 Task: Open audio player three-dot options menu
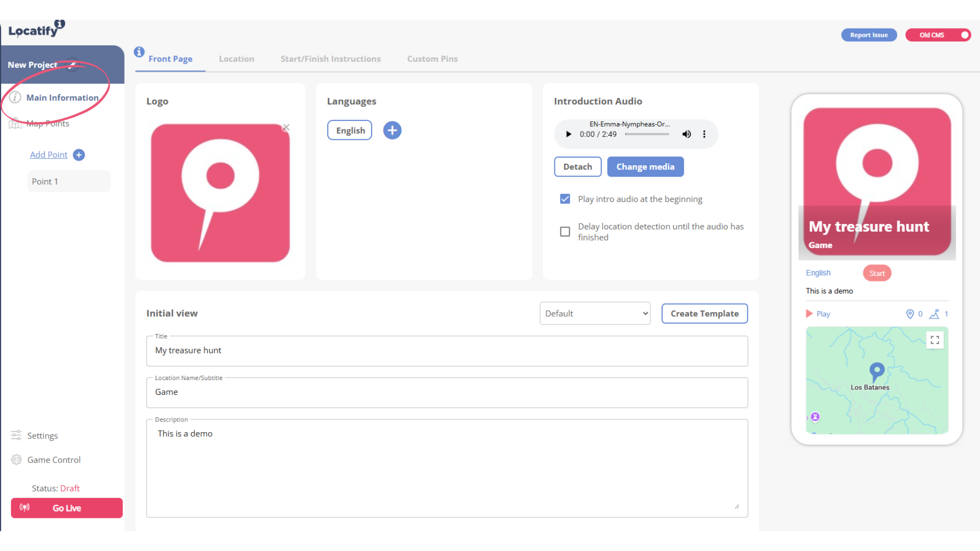tap(704, 134)
